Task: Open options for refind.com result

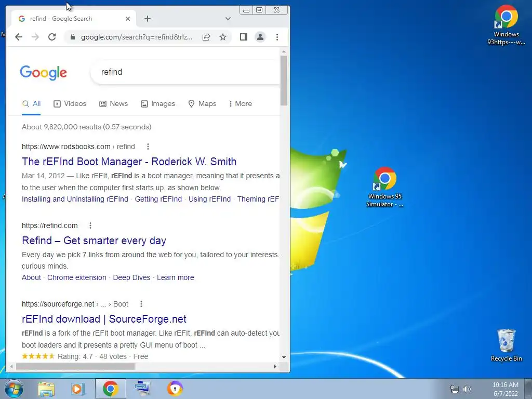Action: click(90, 225)
